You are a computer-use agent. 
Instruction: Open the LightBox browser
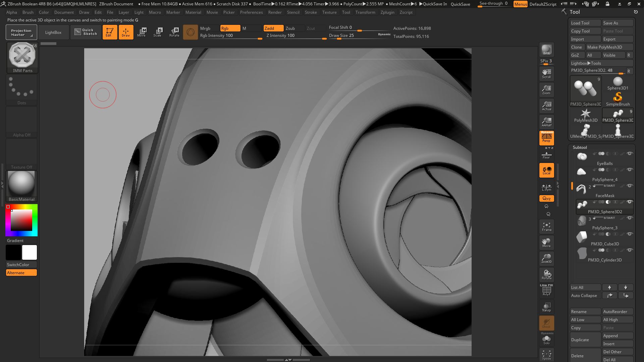coord(53,32)
